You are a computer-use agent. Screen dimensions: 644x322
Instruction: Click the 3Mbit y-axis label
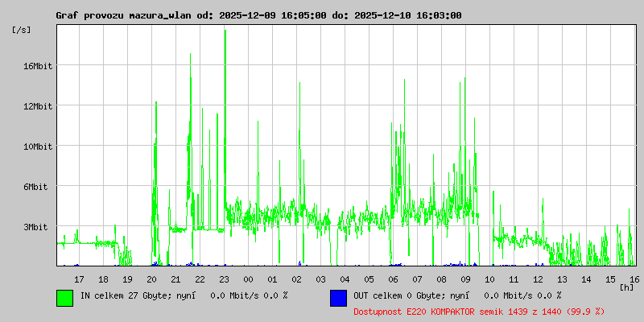(35, 228)
